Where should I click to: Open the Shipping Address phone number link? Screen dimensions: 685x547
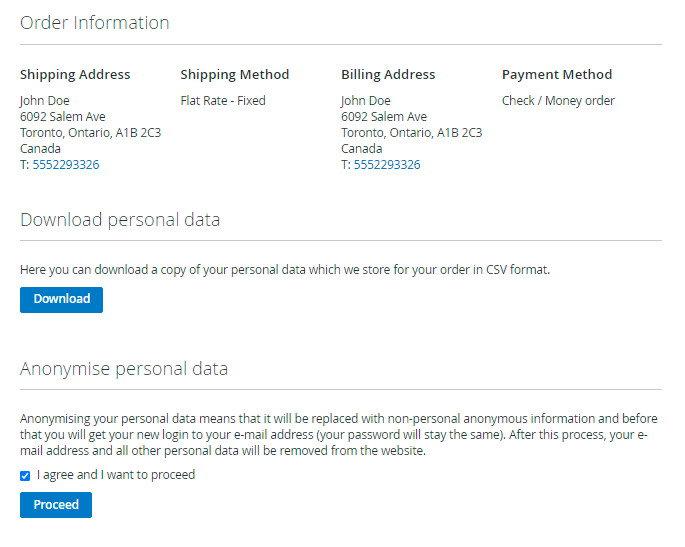coord(65,165)
